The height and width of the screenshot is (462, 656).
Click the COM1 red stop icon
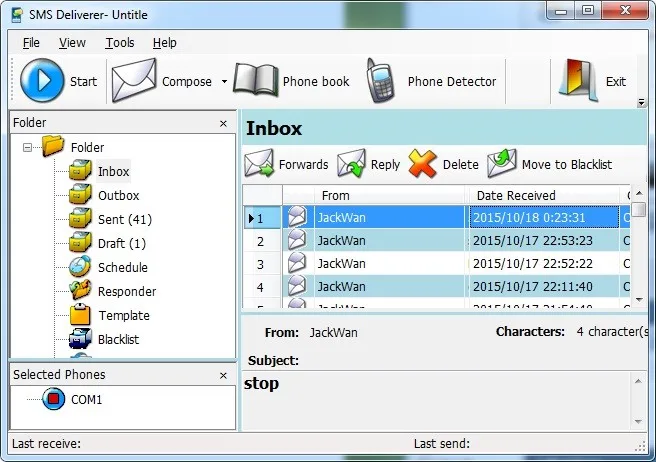(x=54, y=399)
